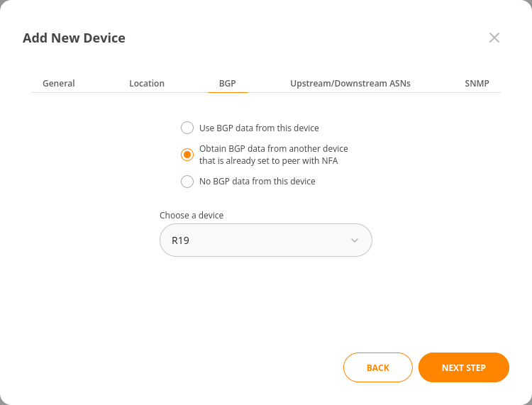This screenshot has width=532, height=405.
Task: Select Use BGP data from this device radio
Action: coord(187,128)
